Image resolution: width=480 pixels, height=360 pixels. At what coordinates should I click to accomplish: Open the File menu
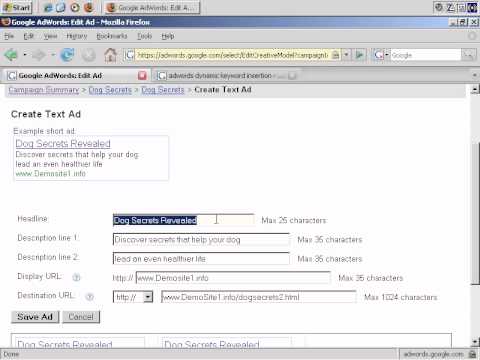9,36
